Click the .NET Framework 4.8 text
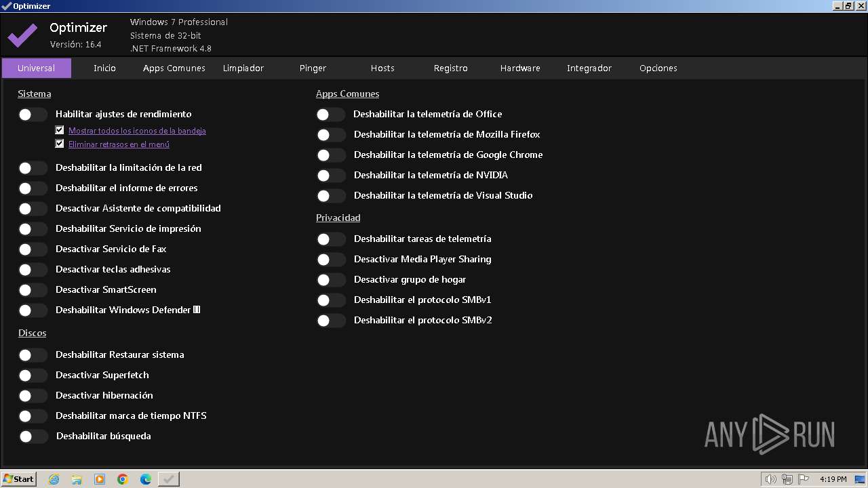 (x=171, y=49)
